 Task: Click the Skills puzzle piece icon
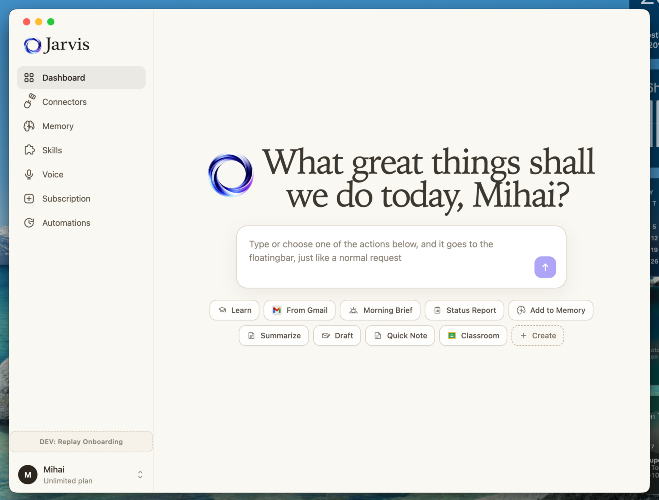(29, 150)
